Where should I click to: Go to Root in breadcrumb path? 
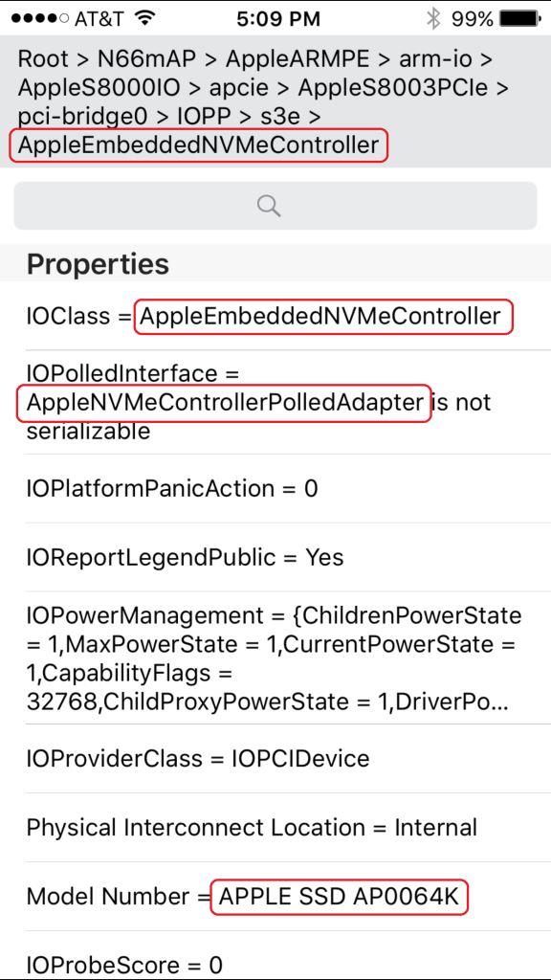coord(43,58)
